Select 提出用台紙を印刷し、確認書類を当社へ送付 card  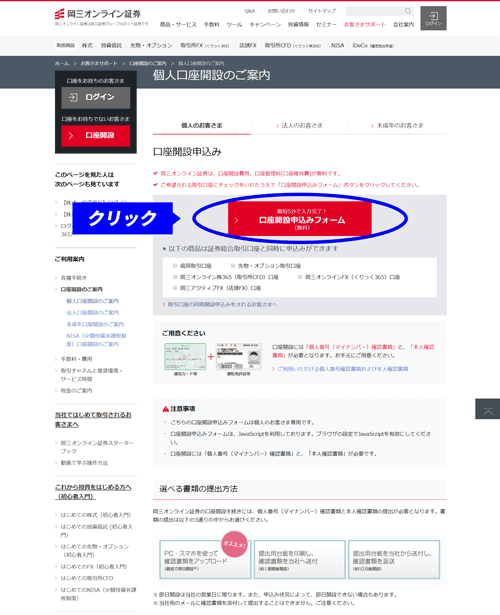(300, 559)
